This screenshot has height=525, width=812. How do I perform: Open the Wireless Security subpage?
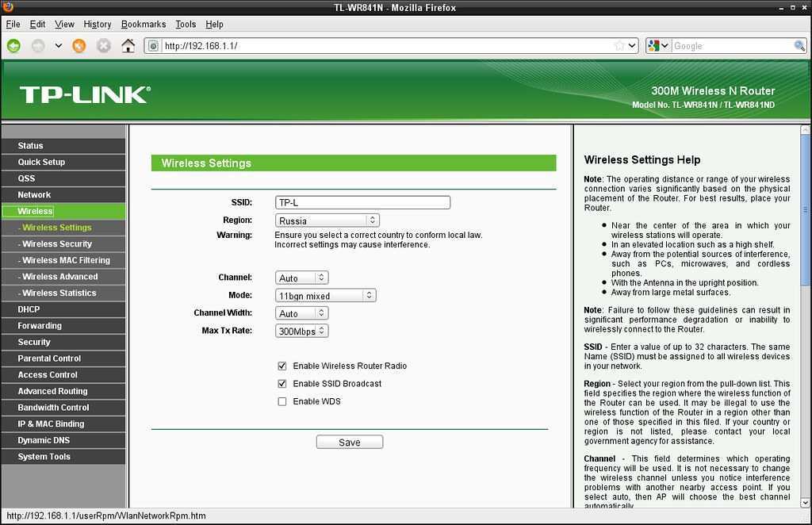[x=63, y=243]
